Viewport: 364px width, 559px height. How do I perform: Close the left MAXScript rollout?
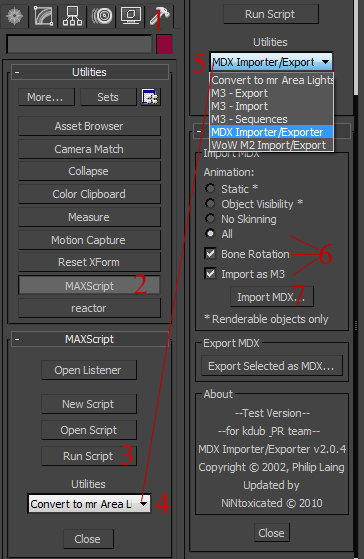coord(88,539)
